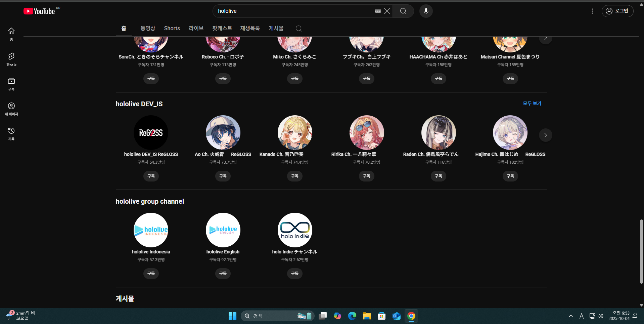Open the three-dot settings menu
The image size is (644, 324).
coord(592,11)
